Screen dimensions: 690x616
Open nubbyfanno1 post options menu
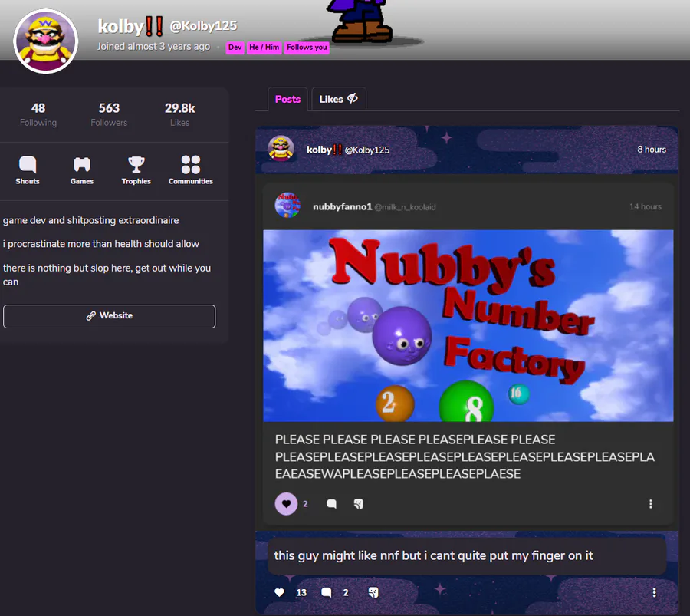[x=650, y=504]
